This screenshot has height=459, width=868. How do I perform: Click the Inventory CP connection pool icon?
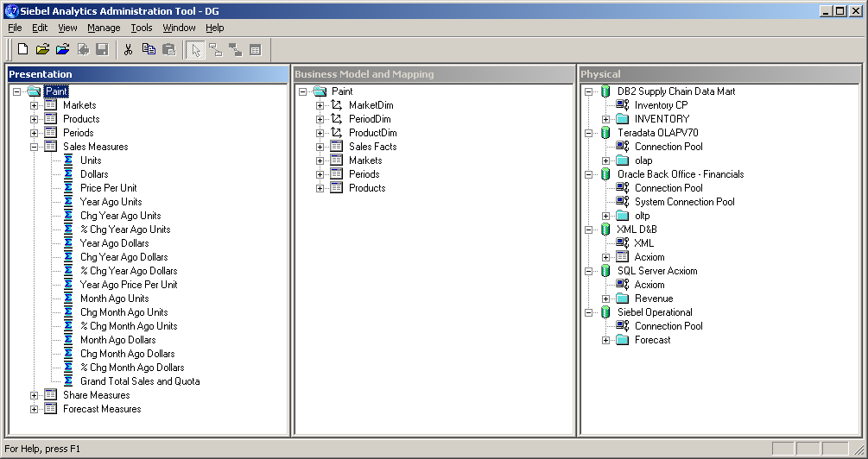pos(623,105)
